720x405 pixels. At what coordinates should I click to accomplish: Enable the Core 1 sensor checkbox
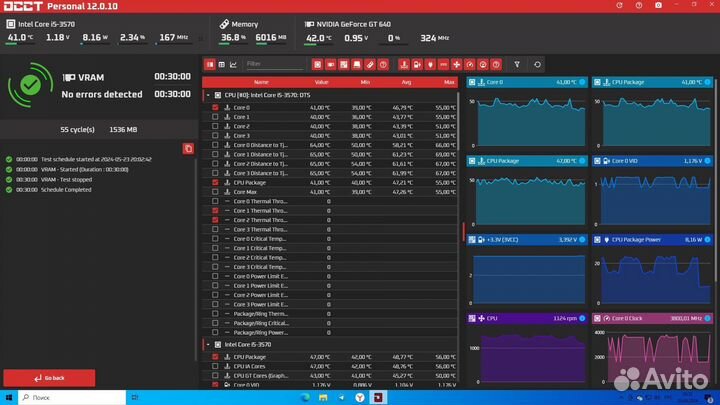pyautogui.click(x=215, y=117)
